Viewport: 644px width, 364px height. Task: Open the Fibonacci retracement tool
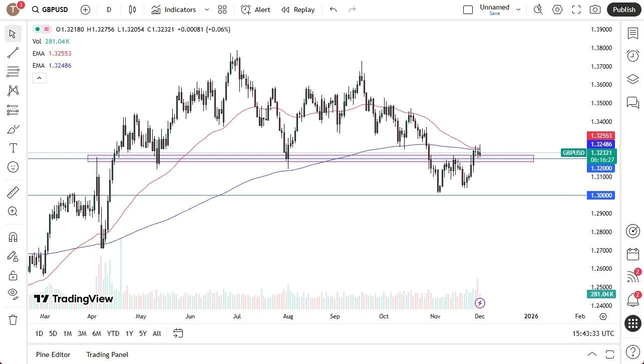[13, 110]
